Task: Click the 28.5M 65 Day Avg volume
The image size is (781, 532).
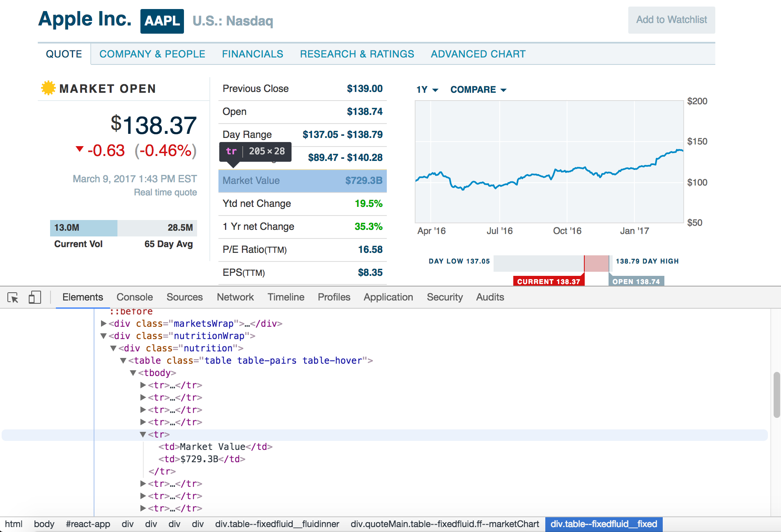Action: click(x=180, y=227)
